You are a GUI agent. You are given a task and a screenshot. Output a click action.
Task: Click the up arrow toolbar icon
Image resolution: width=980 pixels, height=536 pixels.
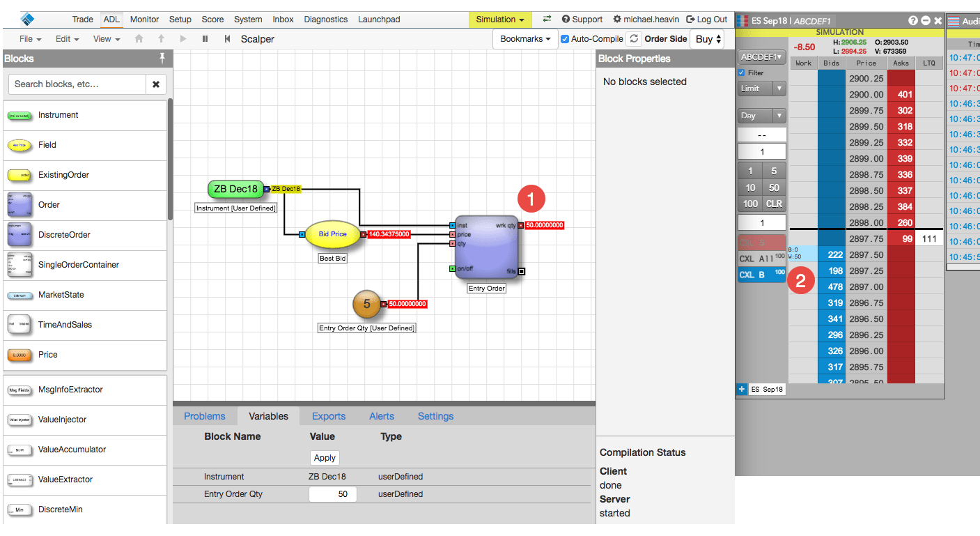click(x=161, y=39)
